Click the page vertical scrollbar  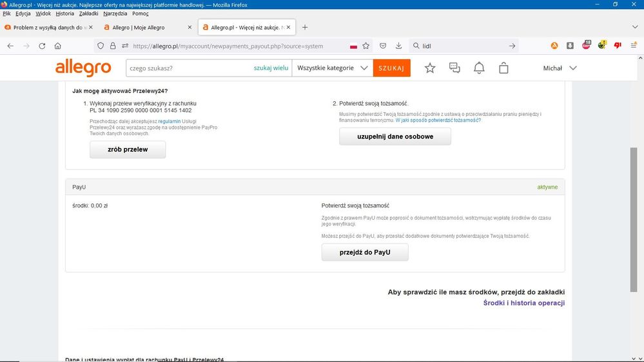[633, 219]
